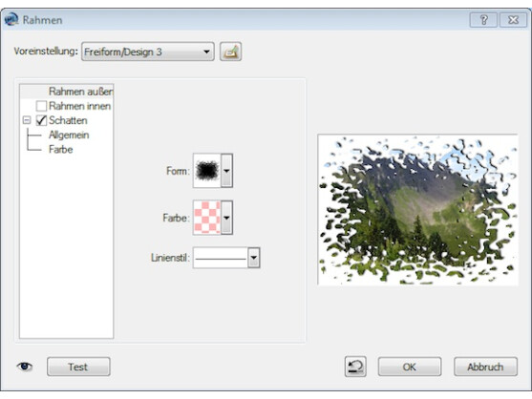Click the pink checkered Farbe swatch
This screenshot has width=532, height=399.
click(207, 218)
